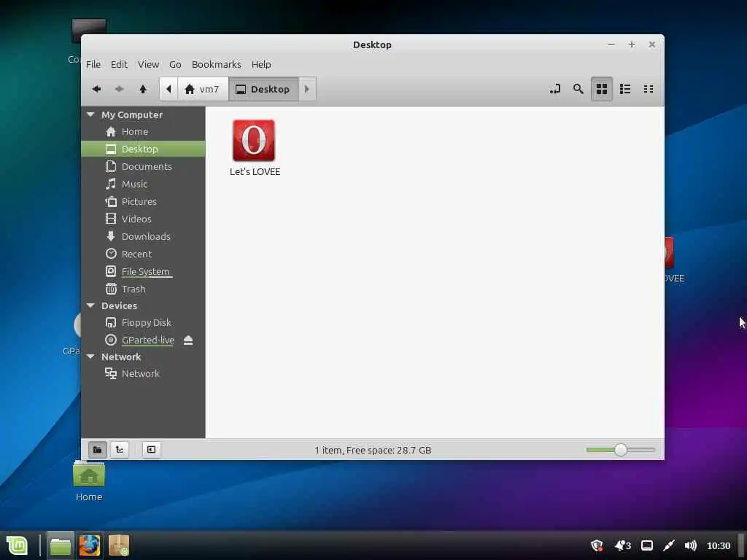
Task: Open Downloads in the sidebar
Action: pos(143,236)
